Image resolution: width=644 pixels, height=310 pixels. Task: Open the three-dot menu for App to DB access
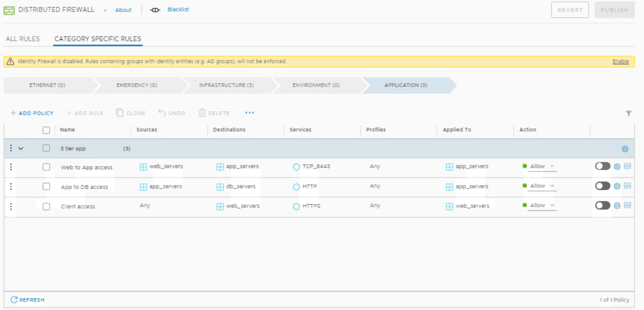click(x=11, y=186)
